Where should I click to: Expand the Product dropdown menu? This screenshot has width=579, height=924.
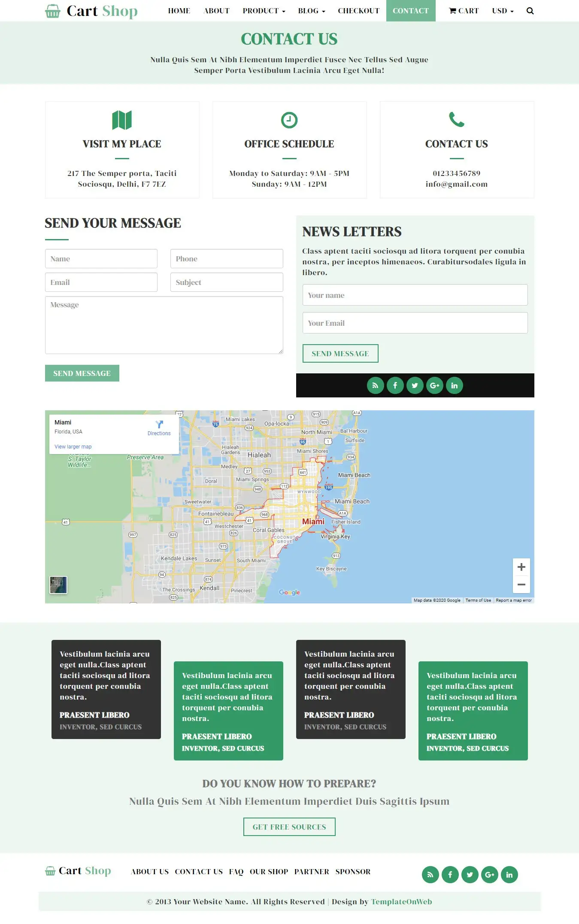click(x=264, y=11)
